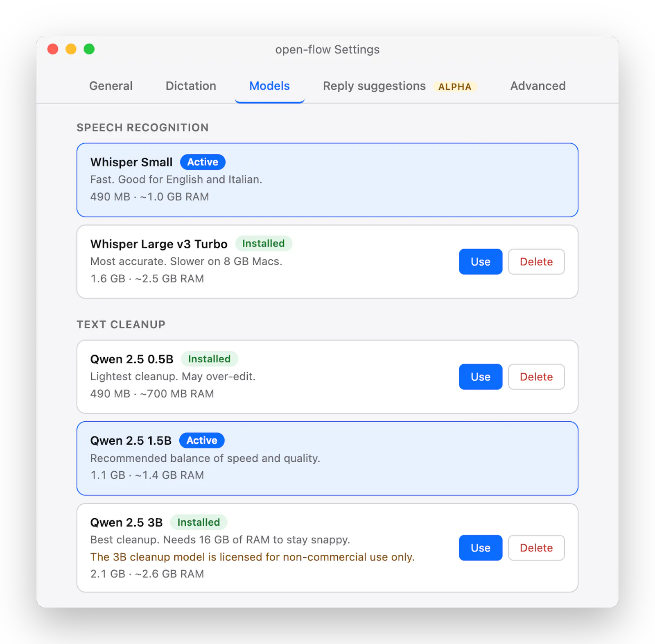Click "Most accurate. Slower on 8 GB Macs."
This screenshot has width=655, height=644.
tap(186, 262)
